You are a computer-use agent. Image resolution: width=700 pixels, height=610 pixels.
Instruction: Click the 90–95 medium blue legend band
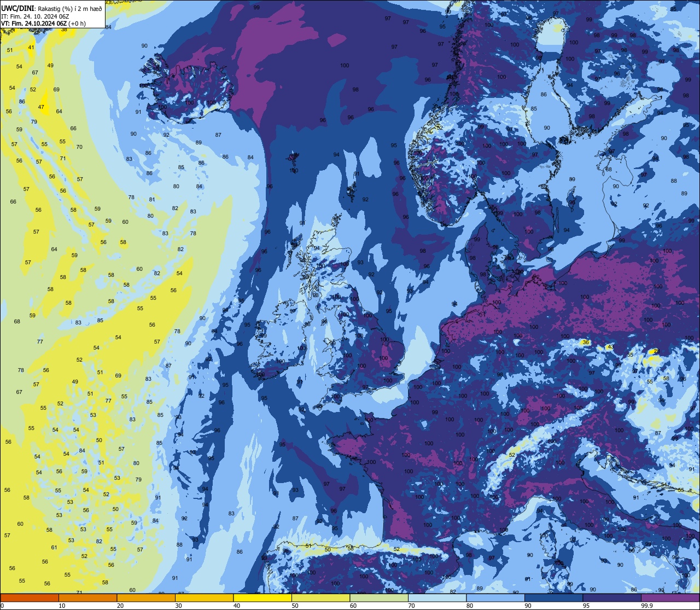point(553,598)
